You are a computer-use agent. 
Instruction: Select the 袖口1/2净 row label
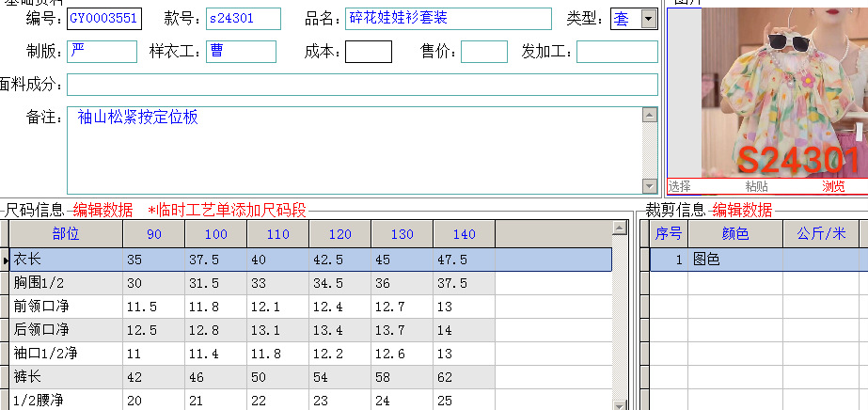tap(66, 354)
